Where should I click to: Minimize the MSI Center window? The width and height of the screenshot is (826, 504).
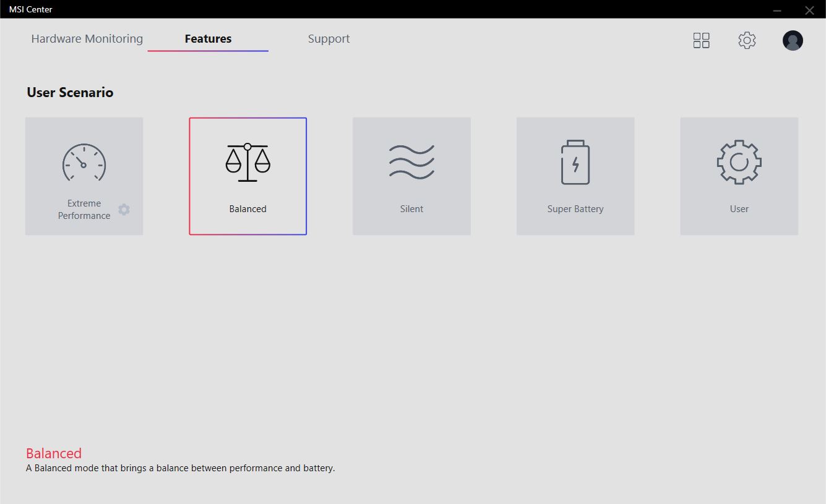[777, 10]
